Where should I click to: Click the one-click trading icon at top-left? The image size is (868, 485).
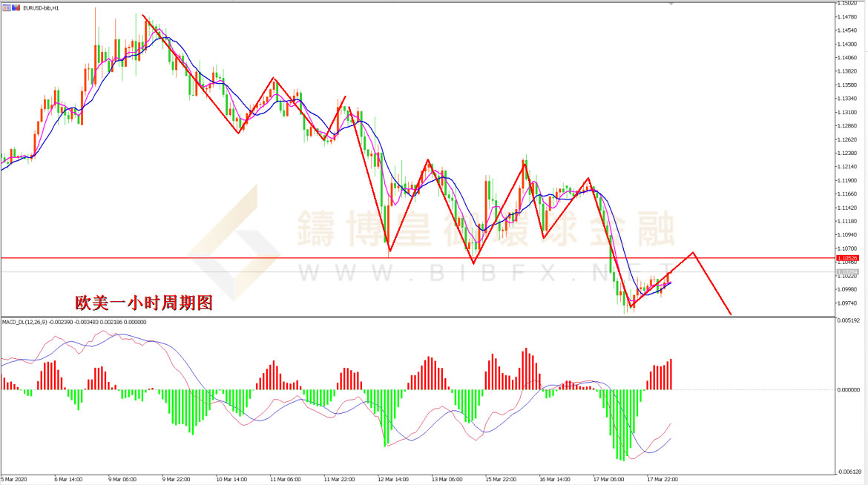(x=5, y=7)
